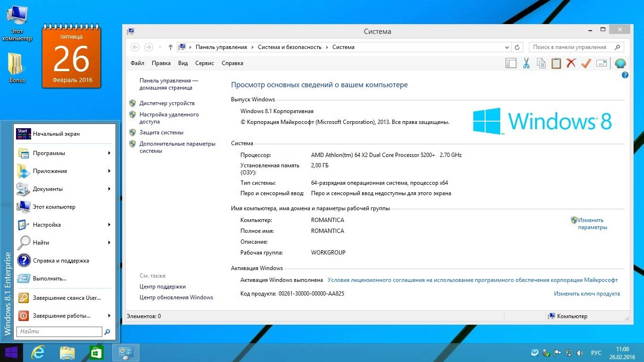Select Этот компьютер in start menu
The height and width of the screenshot is (362, 644).
click(65, 207)
